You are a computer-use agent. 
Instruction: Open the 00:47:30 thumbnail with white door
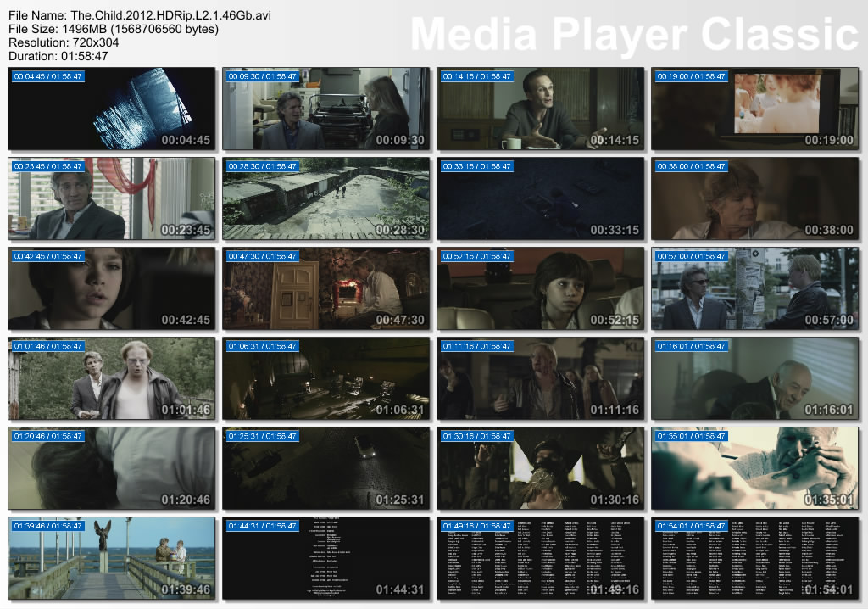click(x=326, y=288)
